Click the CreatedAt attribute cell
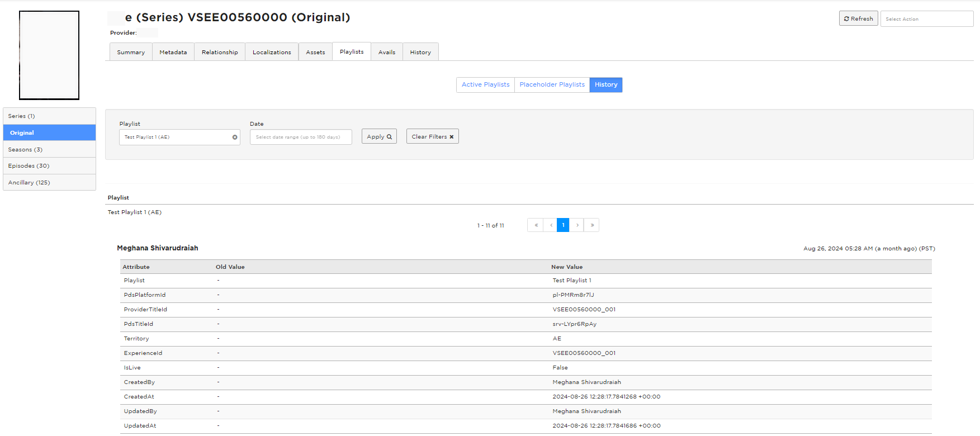This screenshot has width=980, height=436. pyautogui.click(x=139, y=397)
